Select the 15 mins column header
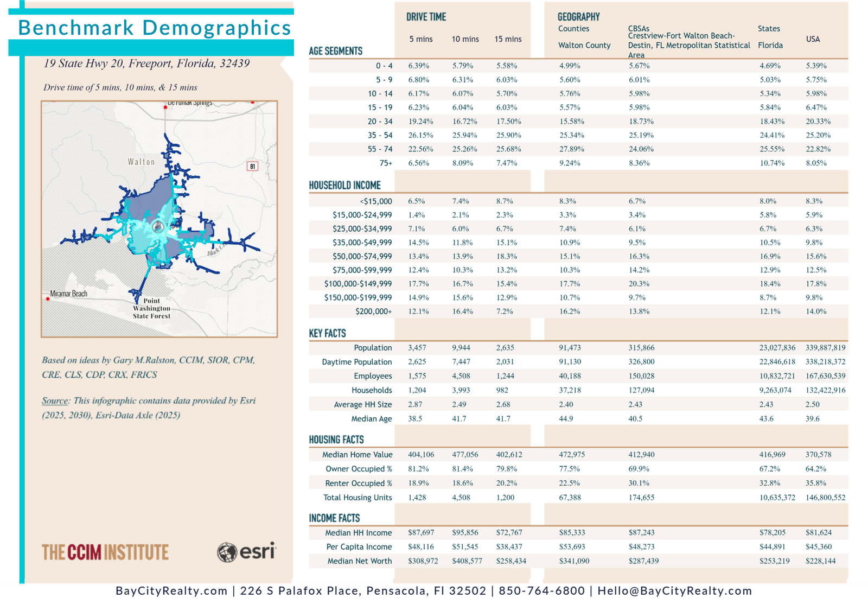This screenshot has height=604, width=868. pos(508,39)
